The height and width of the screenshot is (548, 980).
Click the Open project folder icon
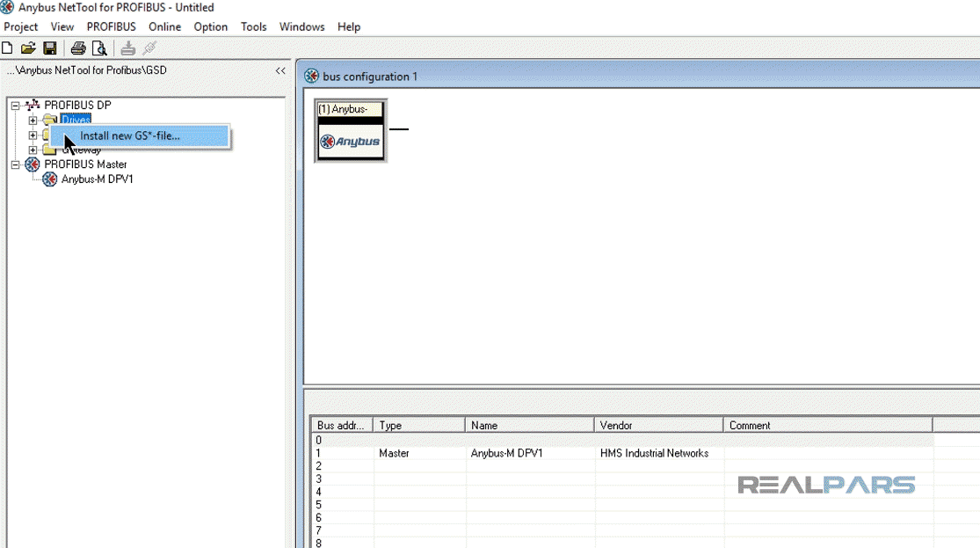pos(28,48)
